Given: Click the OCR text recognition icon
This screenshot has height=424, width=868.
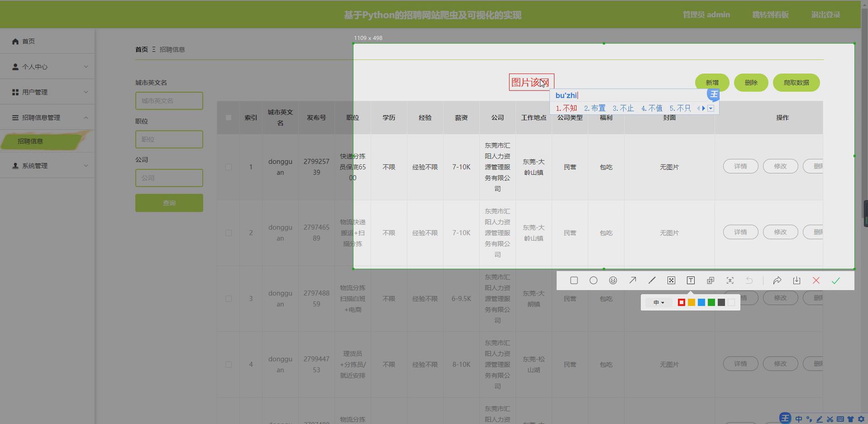Looking at the screenshot, I should click(730, 280).
